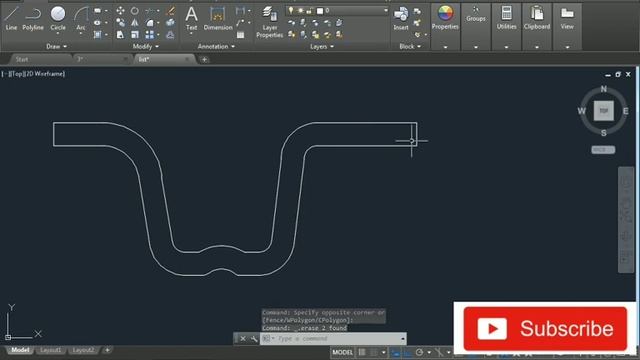Viewport: 640px width, 360px height.
Task: Open the Properties color wheel panel
Action: click(x=445, y=18)
